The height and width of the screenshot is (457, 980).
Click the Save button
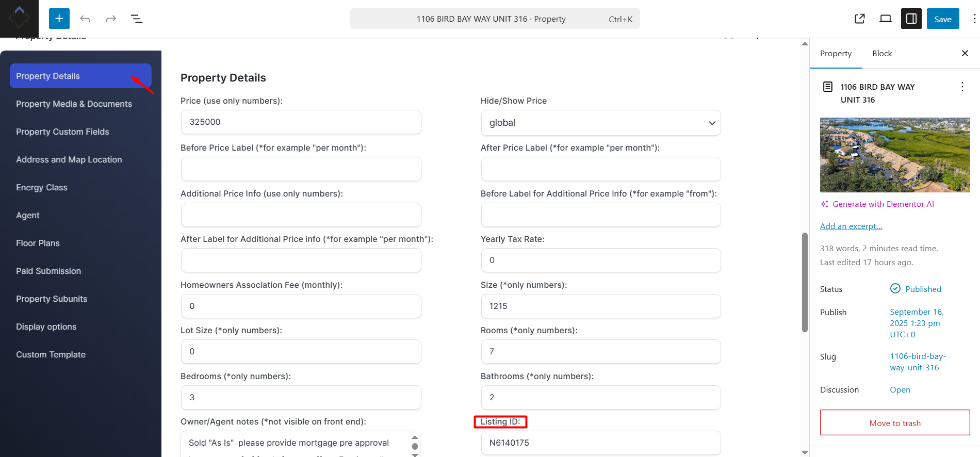[x=942, y=19]
